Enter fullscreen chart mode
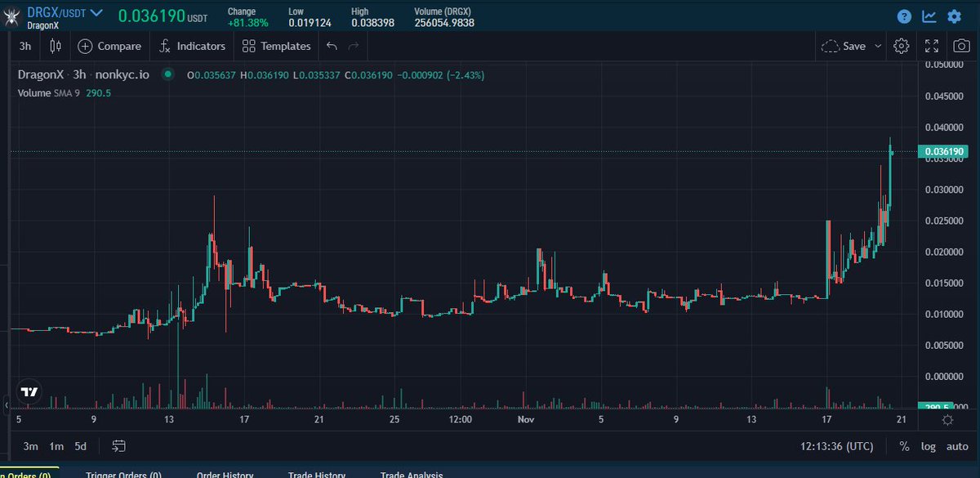Viewport: 980px width, 478px height. pos(932,46)
